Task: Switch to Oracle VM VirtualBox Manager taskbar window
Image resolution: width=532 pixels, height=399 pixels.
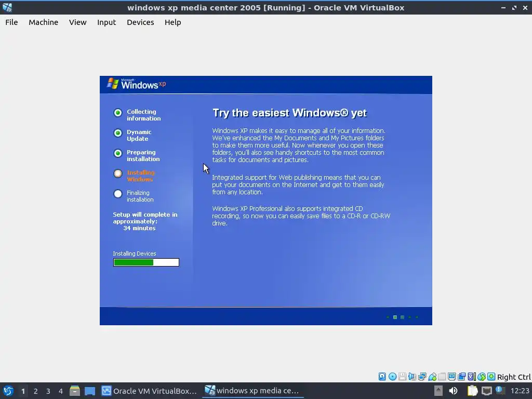Action: coord(149,391)
